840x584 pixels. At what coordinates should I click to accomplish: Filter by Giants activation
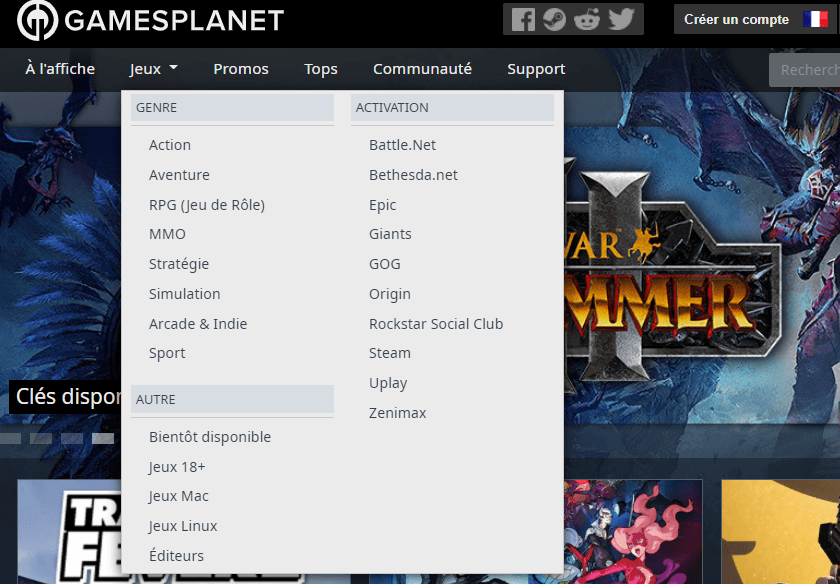click(390, 234)
